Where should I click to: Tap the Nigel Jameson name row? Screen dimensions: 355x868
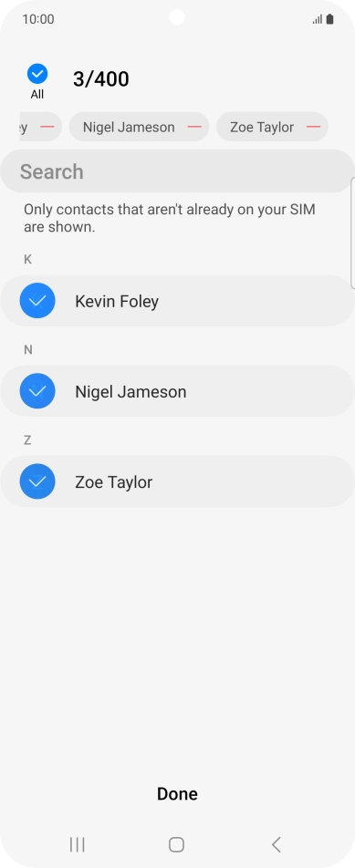pos(177,391)
